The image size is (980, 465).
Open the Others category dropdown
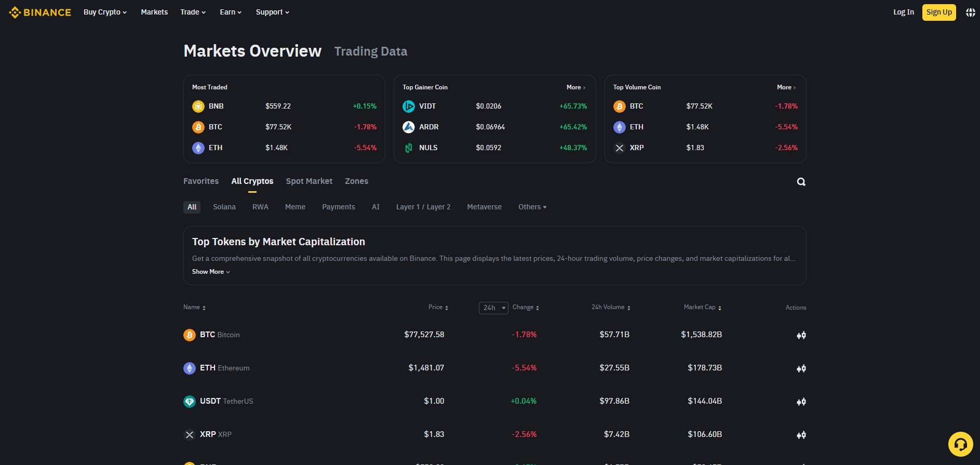click(532, 207)
